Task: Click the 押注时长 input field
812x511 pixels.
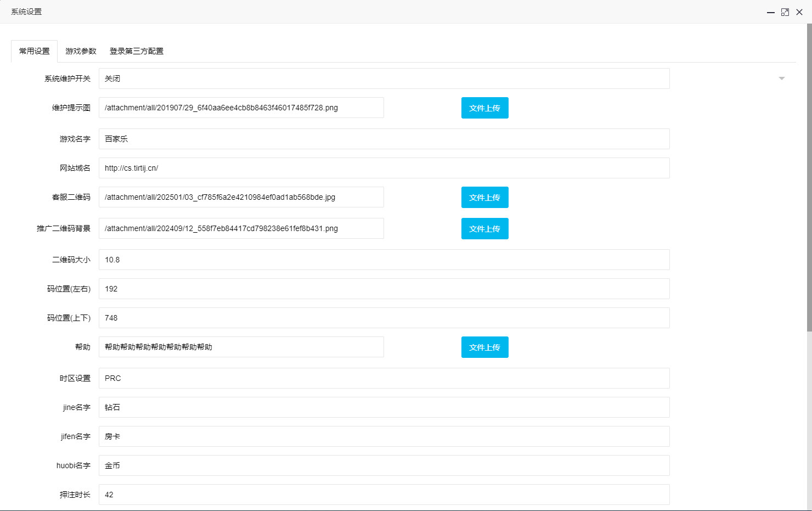Action: pos(384,495)
